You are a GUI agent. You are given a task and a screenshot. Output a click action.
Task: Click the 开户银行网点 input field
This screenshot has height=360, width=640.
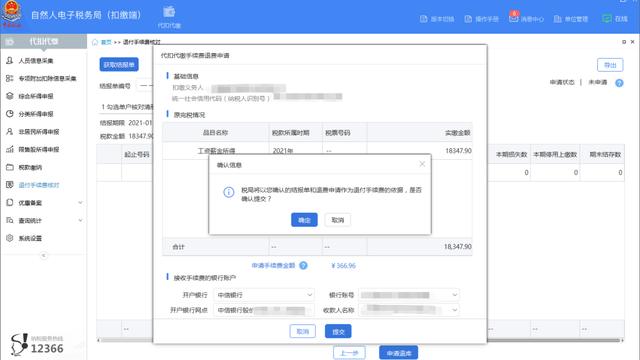[264, 310]
